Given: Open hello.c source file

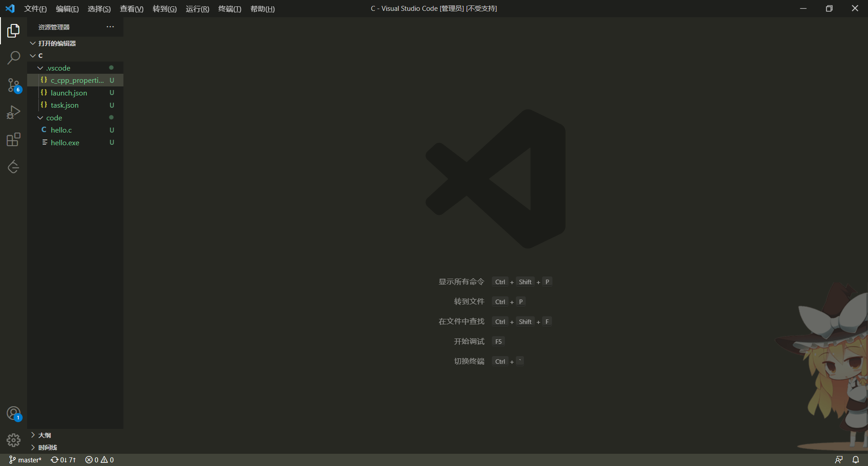Looking at the screenshot, I should [75, 130].
